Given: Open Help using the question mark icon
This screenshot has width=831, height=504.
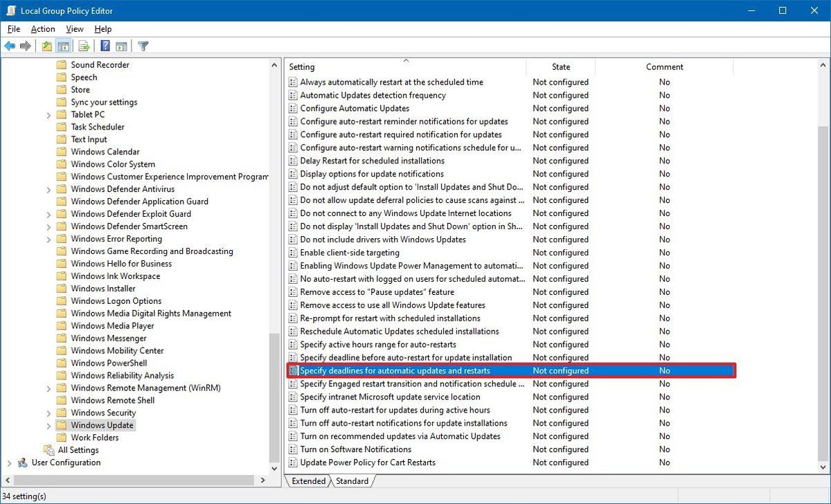Looking at the screenshot, I should point(105,46).
